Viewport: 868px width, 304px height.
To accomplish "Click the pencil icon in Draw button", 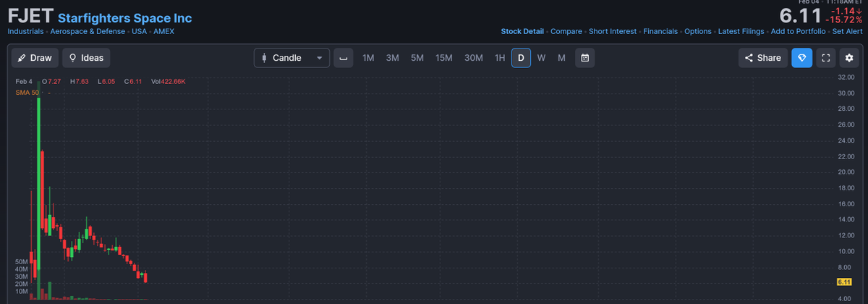I will [22, 58].
